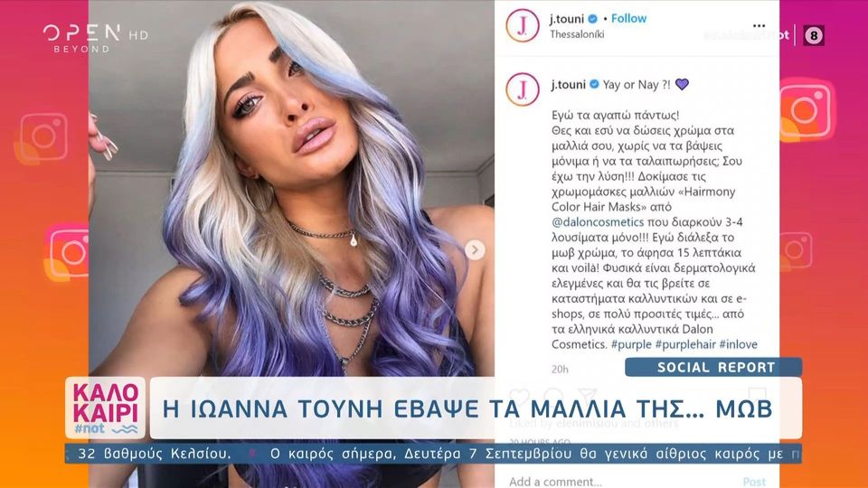Click the faint heart like icon
The width and height of the screenshot is (868, 488).
tap(519, 396)
